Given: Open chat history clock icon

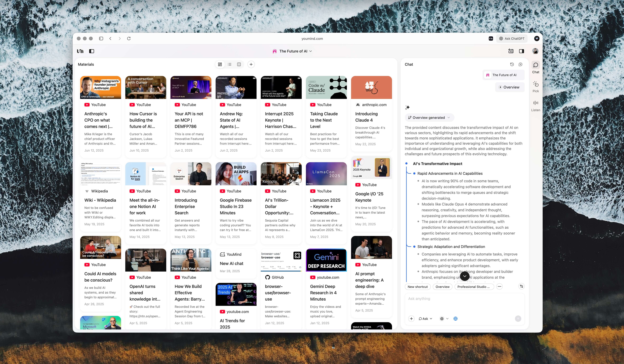Looking at the screenshot, I should [512, 64].
